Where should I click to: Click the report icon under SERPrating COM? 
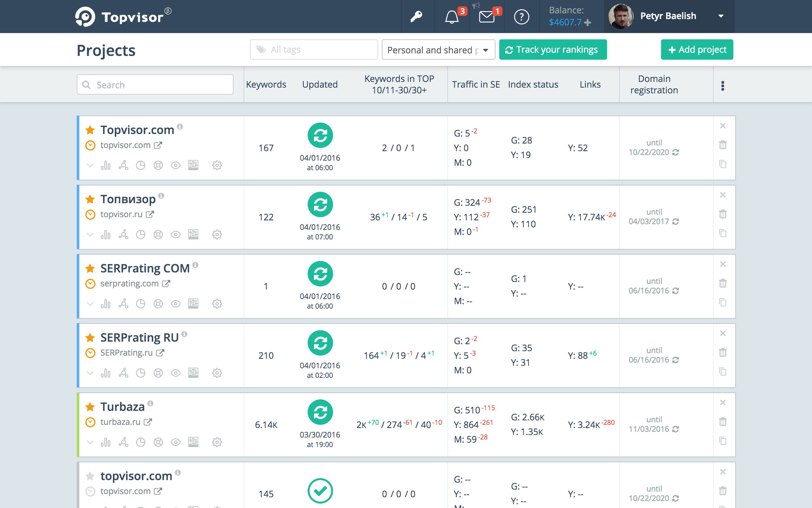point(193,303)
